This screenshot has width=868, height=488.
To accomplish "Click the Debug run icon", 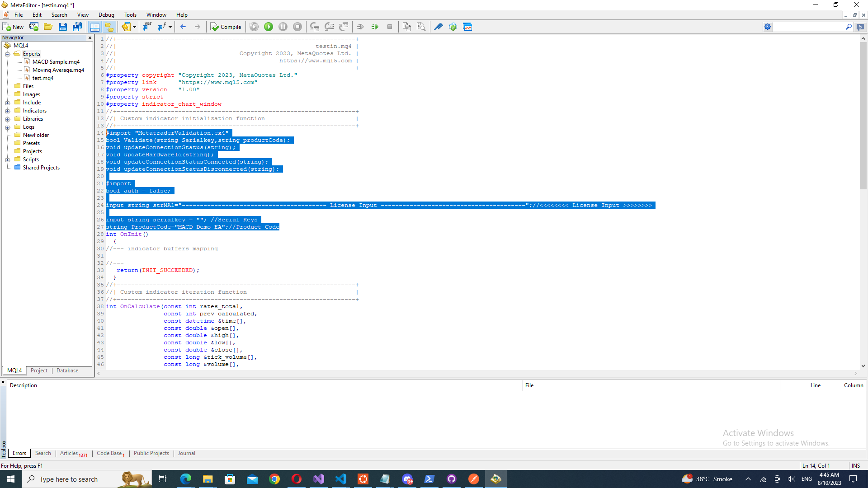I will pos(269,27).
